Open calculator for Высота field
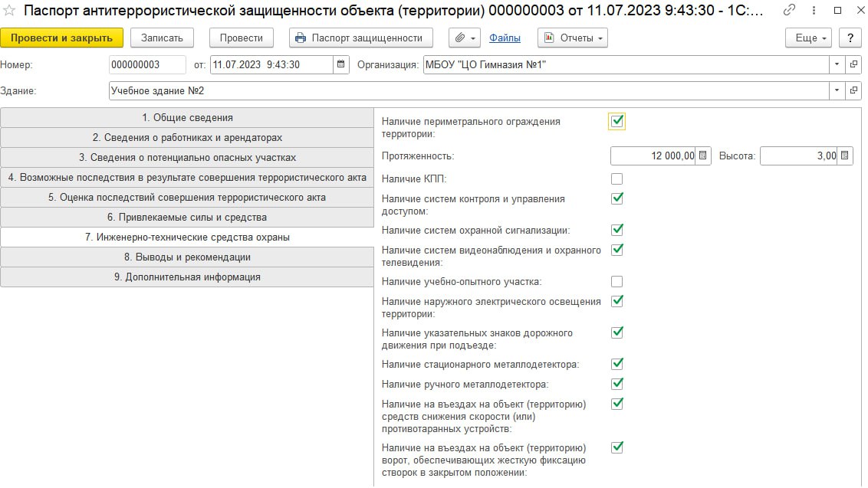Image resolution: width=868 pixels, height=488 pixels. (x=845, y=156)
